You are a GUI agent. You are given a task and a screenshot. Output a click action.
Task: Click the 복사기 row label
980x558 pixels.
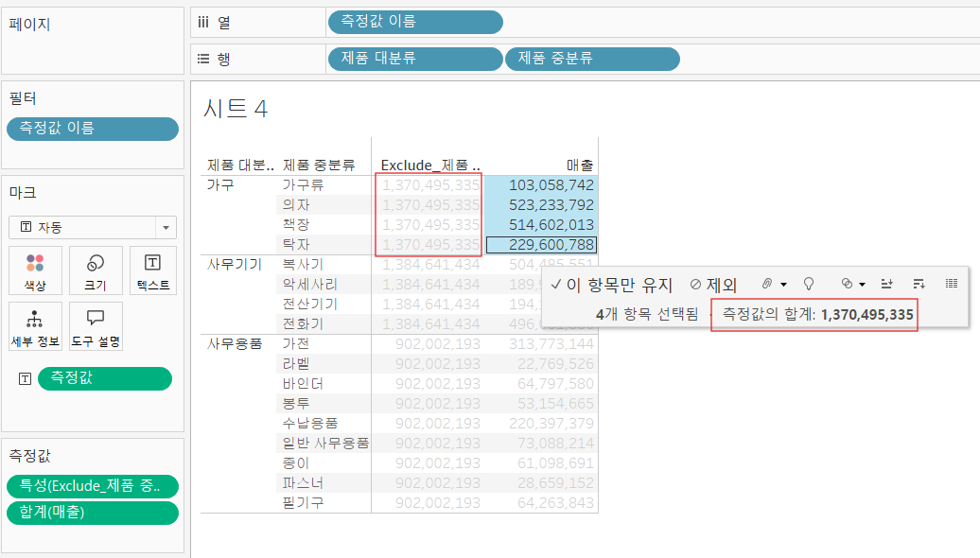[x=303, y=264]
